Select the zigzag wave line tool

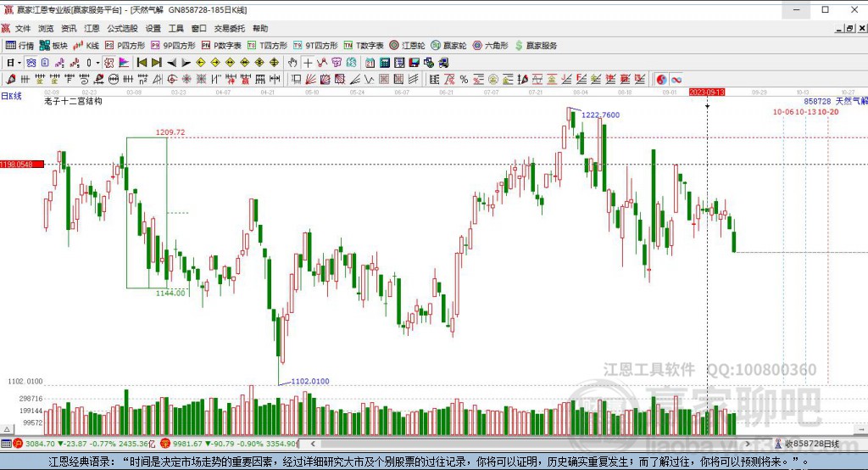click(370, 80)
